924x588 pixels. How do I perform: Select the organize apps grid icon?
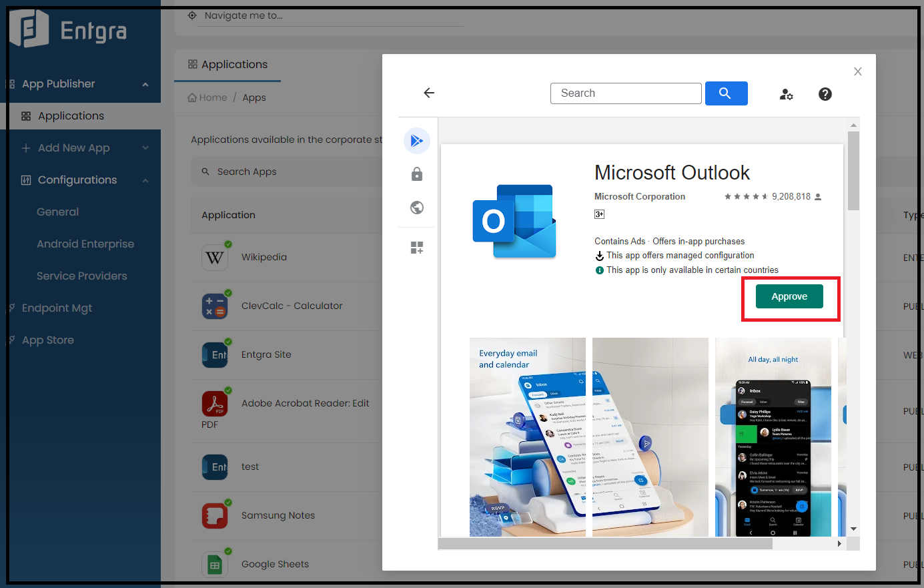417,248
